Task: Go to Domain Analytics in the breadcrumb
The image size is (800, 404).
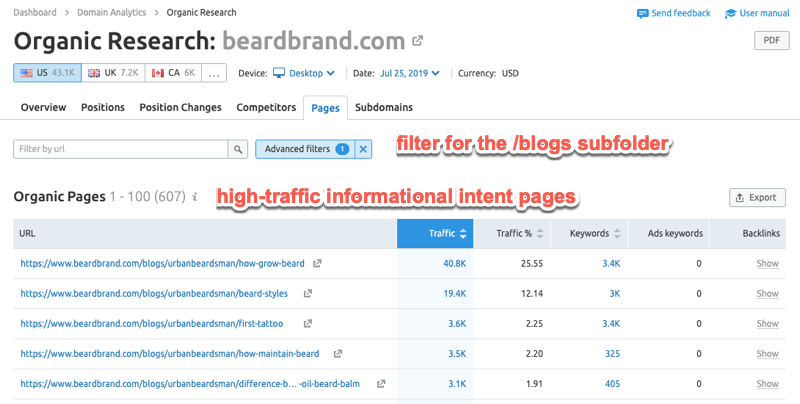Action: click(x=112, y=13)
